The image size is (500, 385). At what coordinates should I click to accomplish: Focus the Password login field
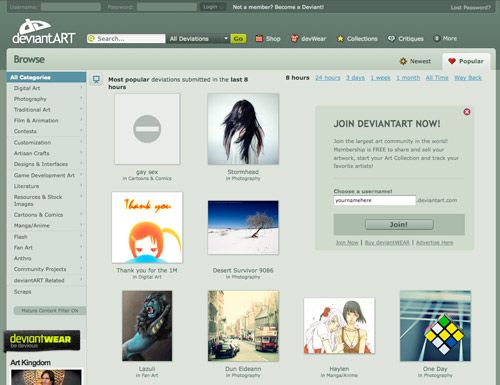point(167,7)
